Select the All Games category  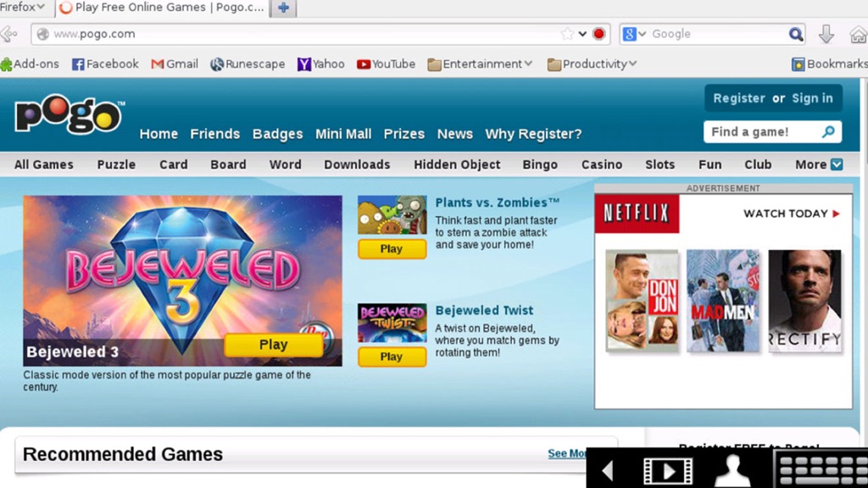click(44, 164)
